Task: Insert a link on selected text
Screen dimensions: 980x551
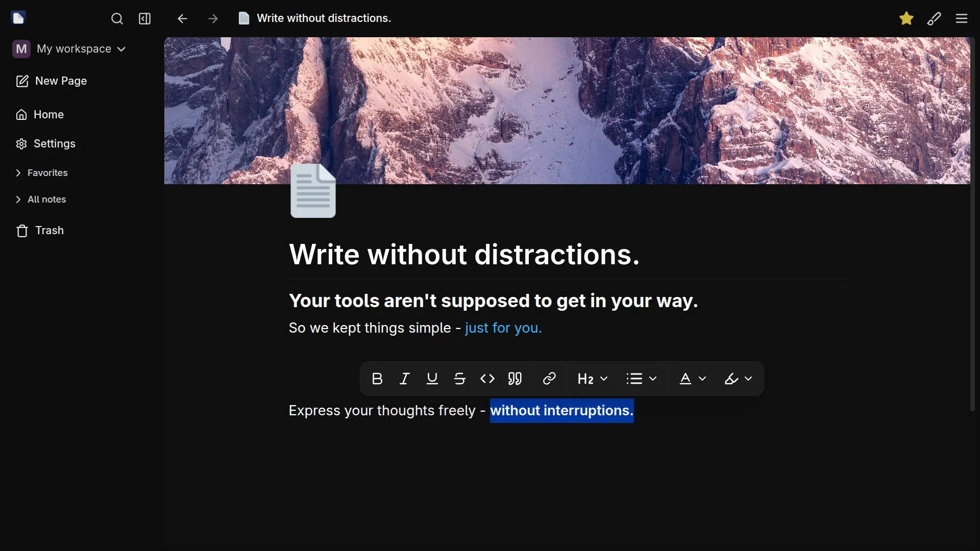Action: [x=549, y=379]
